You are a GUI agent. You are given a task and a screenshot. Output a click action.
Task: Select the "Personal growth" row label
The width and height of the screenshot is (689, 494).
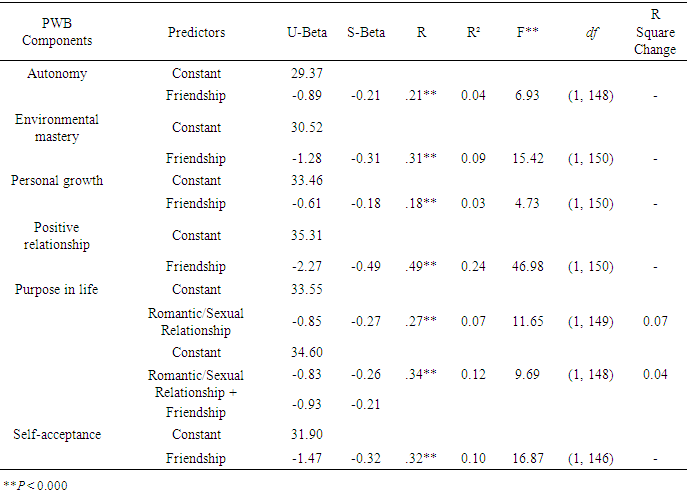pos(56,181)
